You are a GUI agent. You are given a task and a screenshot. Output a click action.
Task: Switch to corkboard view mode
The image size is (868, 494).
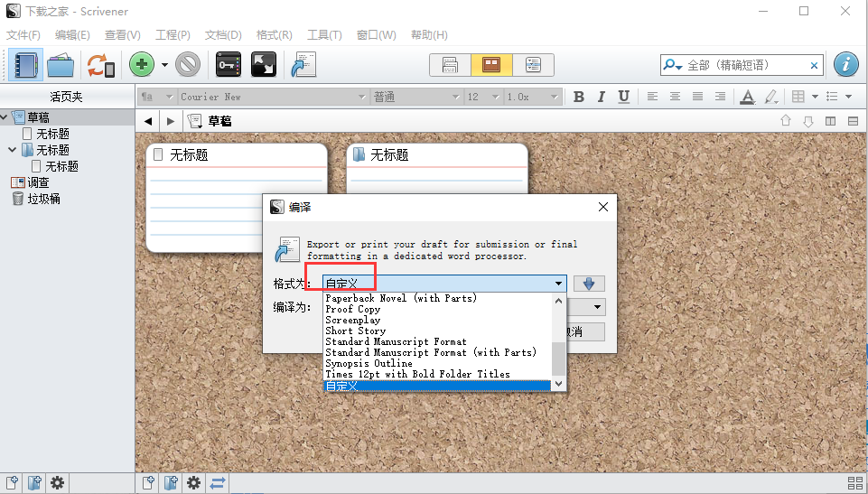coord(491,65)
